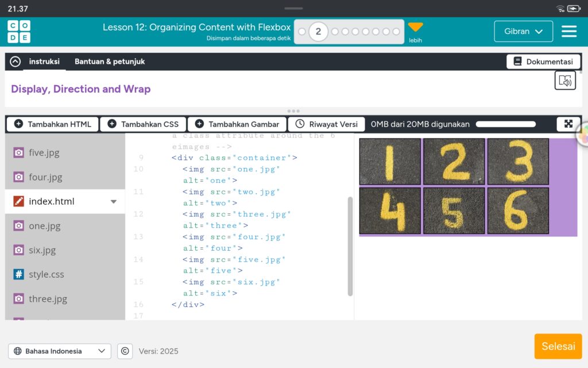Select the style.css file in the list
The image size is (588, 368).
(46, 274)
